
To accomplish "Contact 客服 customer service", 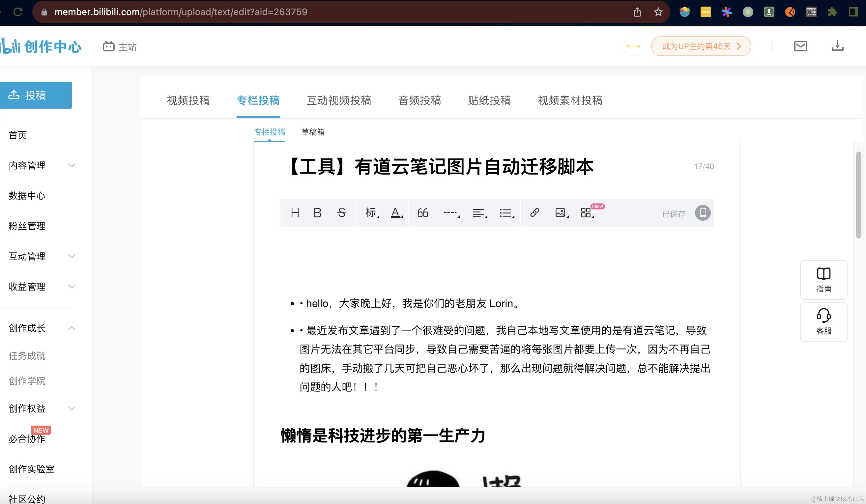I will coord(824,322).
